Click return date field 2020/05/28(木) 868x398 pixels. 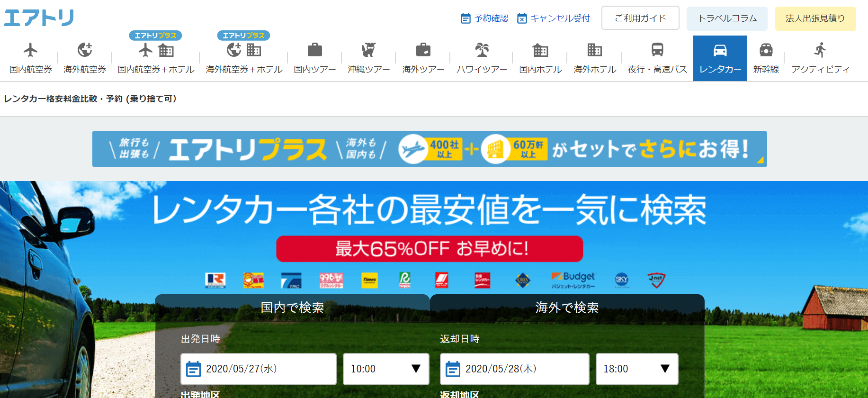click(515, 369)
